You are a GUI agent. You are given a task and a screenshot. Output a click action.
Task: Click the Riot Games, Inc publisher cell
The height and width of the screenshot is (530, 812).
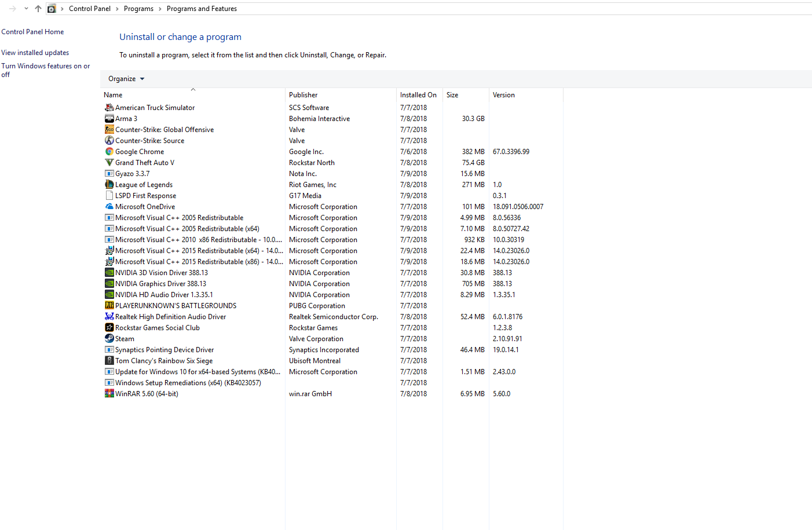click(x=313, y=185)
